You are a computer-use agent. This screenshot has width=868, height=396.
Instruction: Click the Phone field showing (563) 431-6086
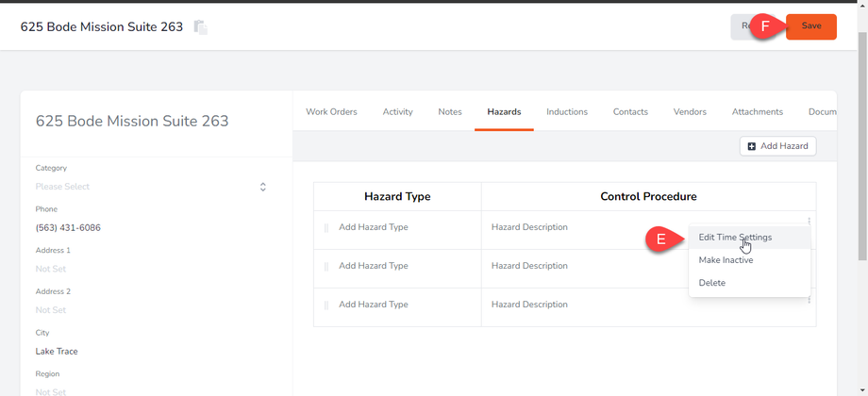coord(69,228)
